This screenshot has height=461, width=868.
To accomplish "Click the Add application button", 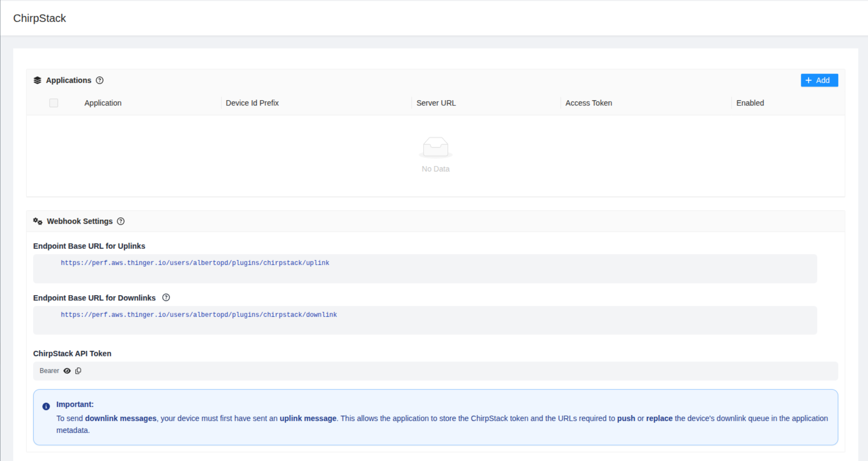I will point(819,80).
